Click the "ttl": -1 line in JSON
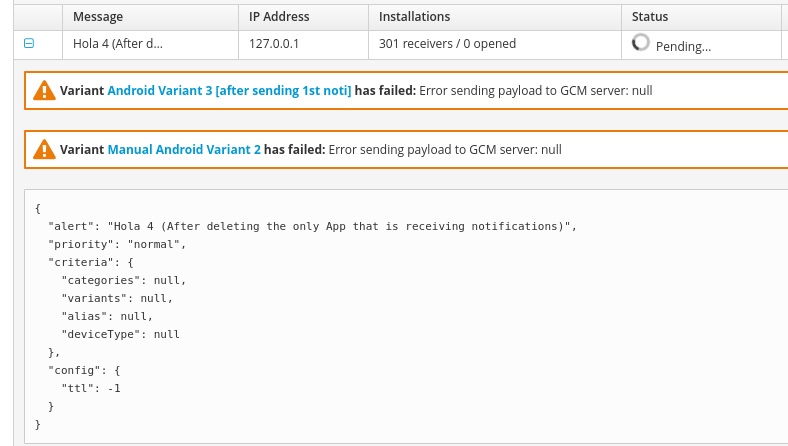 pyautogui.click(x=91, y=388)
